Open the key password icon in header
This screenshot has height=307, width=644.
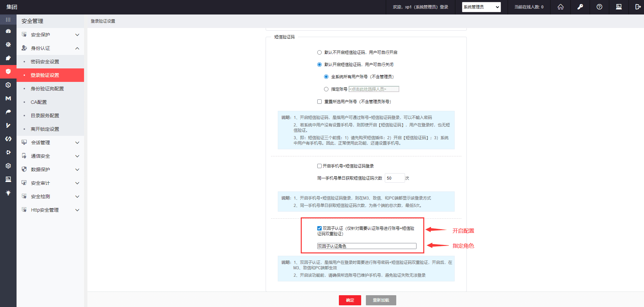[580, 7]
